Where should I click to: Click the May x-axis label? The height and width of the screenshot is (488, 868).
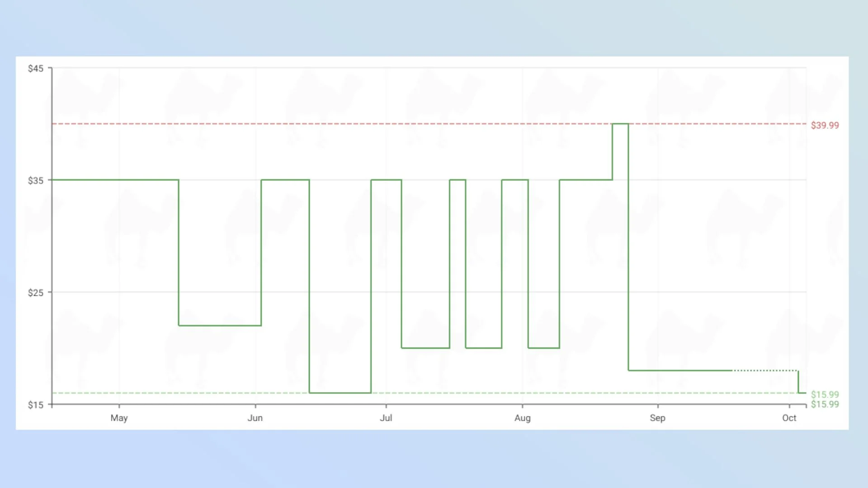[119, 418]
